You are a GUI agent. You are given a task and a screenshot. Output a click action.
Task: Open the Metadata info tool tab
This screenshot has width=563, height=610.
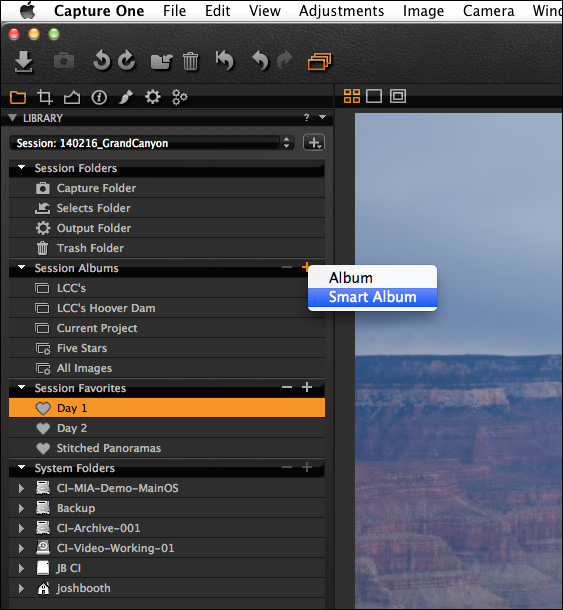tap(99, 97)
